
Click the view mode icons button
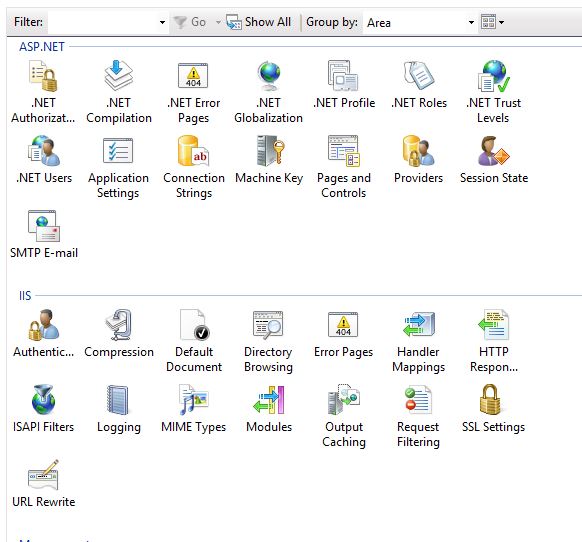(x=488, y=22)
